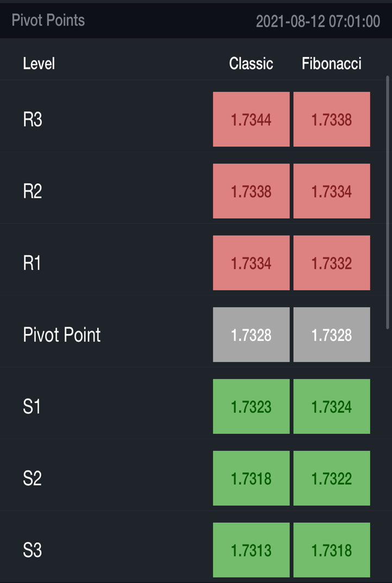Viewport: 392px width, 583px height.
Task: Select the Fibonacci R3 value 1.7338
Action: coord(332,119)
